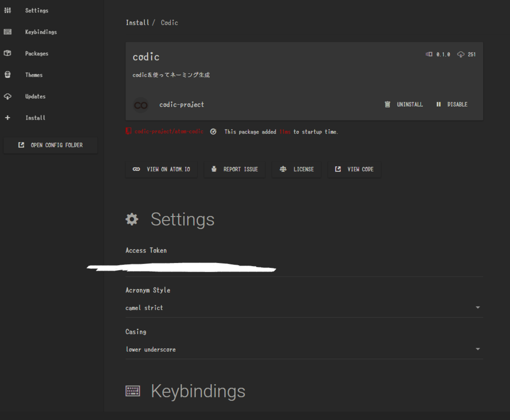Open the Install sidebar item
Viewport: 510px width, 420px height.
35,118
